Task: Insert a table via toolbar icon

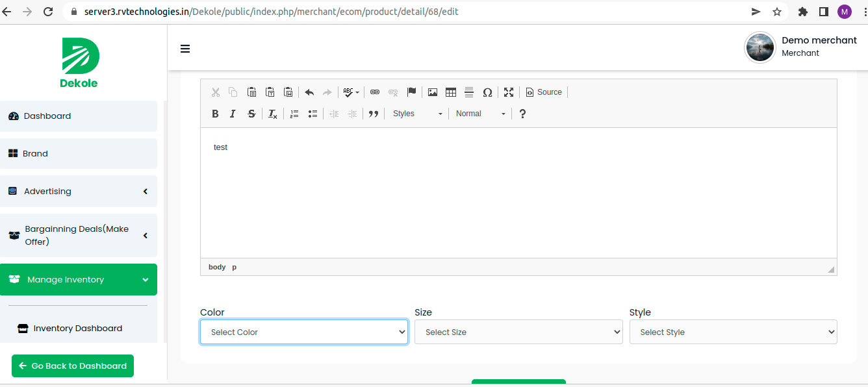Action: click(451, 92)
